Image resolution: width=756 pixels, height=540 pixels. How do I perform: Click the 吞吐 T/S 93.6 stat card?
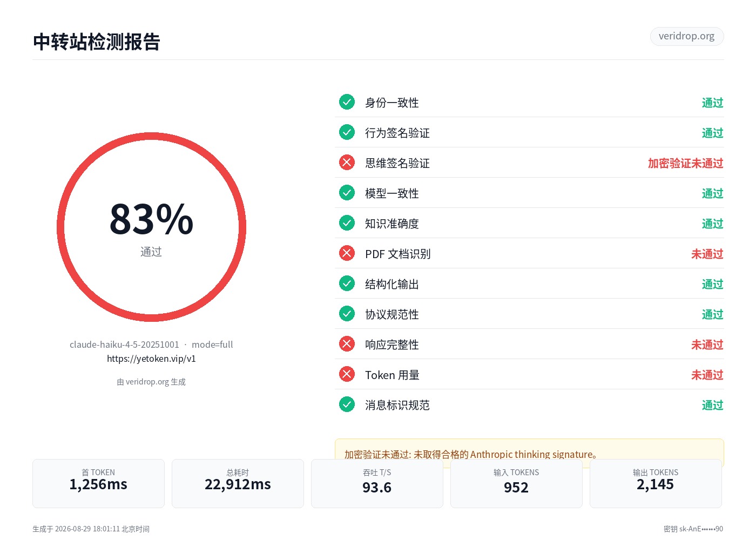[x=377, y=483]
